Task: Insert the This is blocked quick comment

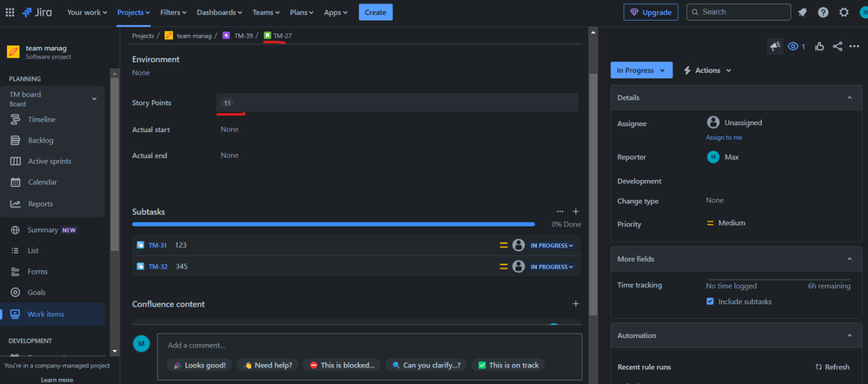Action: (341, 365)
